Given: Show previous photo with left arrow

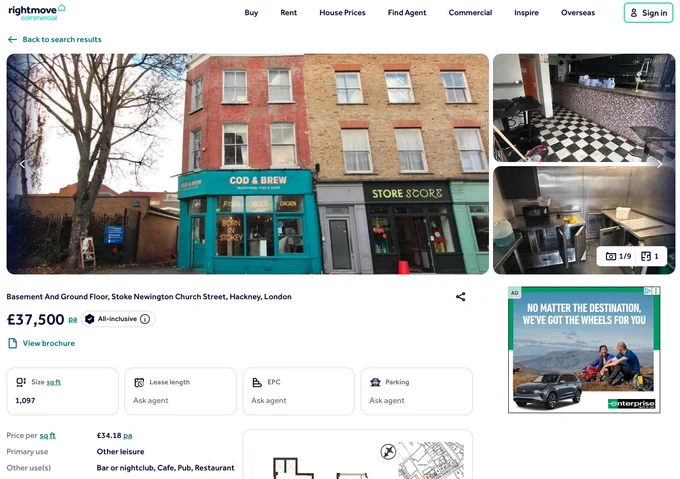Looking at the screenshot, I should click(23, 164).
